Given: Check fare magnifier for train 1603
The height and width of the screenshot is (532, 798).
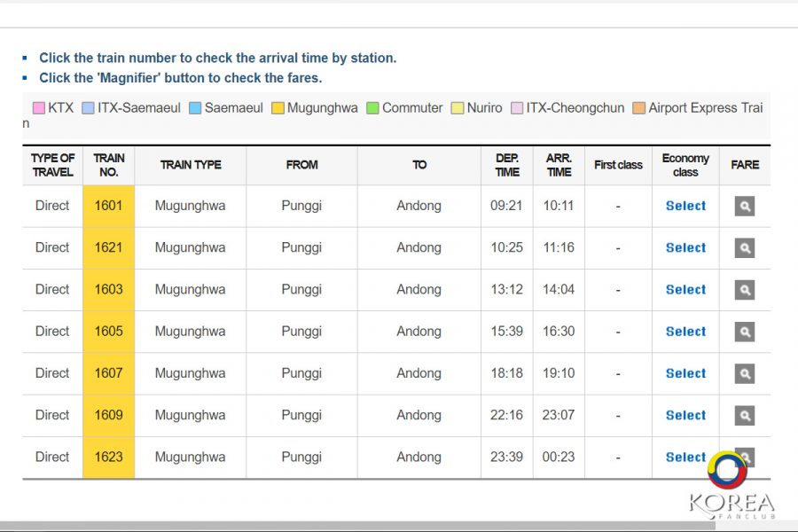Looking at the screenshot, I should pyautogui.click(x=745, y=290).
